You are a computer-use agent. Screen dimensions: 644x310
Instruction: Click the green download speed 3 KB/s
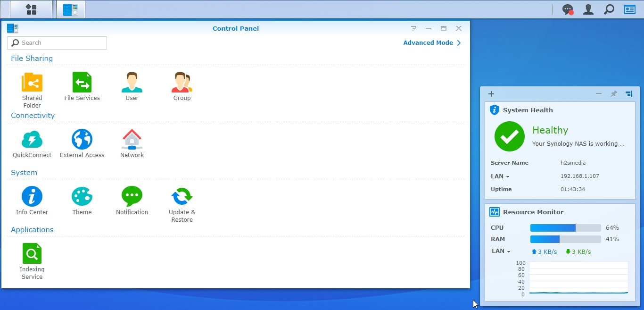click(x=578, y=251)
